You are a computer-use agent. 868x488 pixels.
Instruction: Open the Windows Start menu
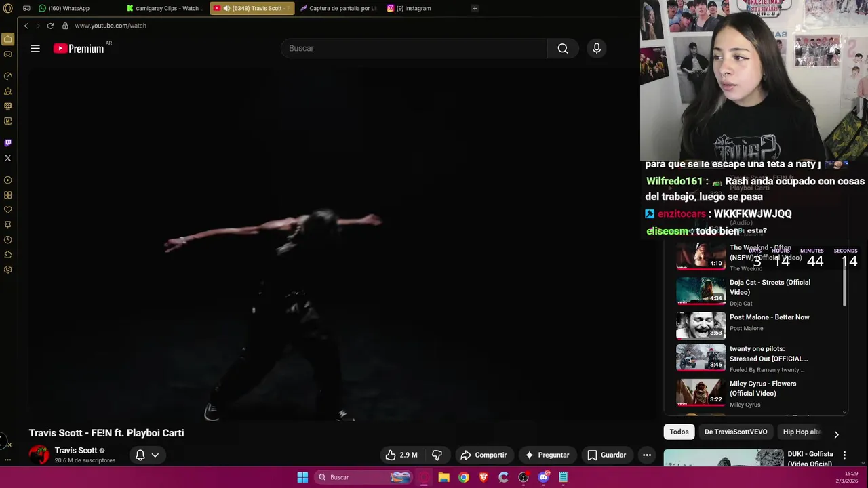click(302, 477)
